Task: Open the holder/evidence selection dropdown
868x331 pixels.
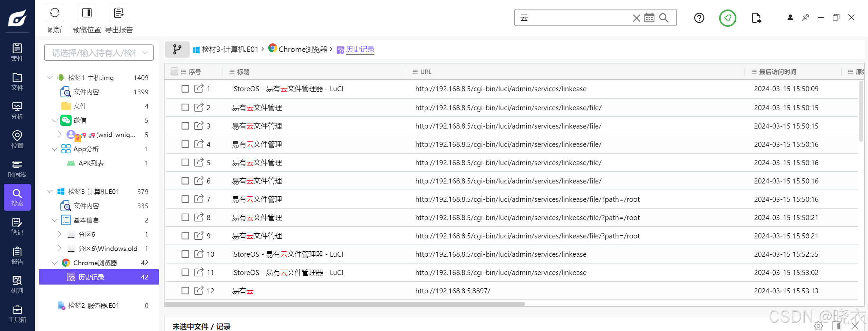Action: click(99, 53)
